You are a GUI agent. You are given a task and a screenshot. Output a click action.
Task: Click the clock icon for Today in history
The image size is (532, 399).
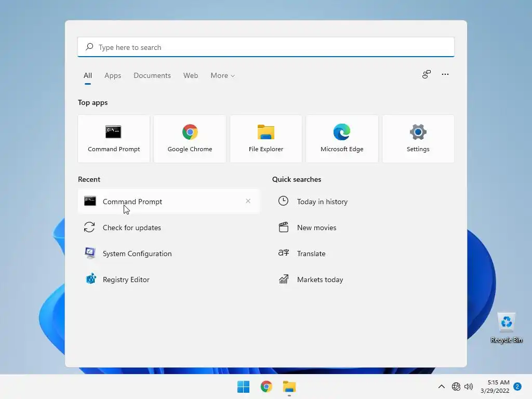(283, 201)
